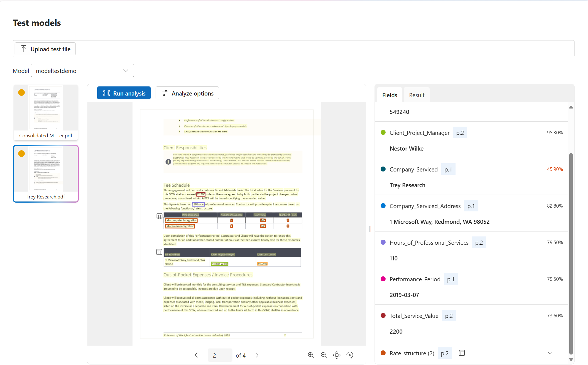Select the zoom in icon
The height and width of the screenshot is (365, 588).
point(310,355)
